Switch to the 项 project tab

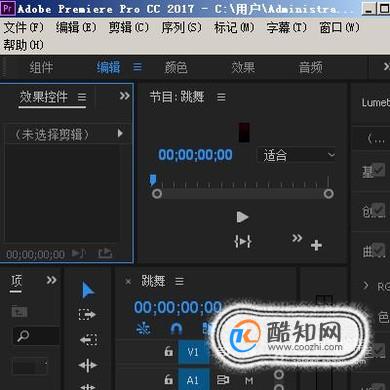click(x=16, y=282)
